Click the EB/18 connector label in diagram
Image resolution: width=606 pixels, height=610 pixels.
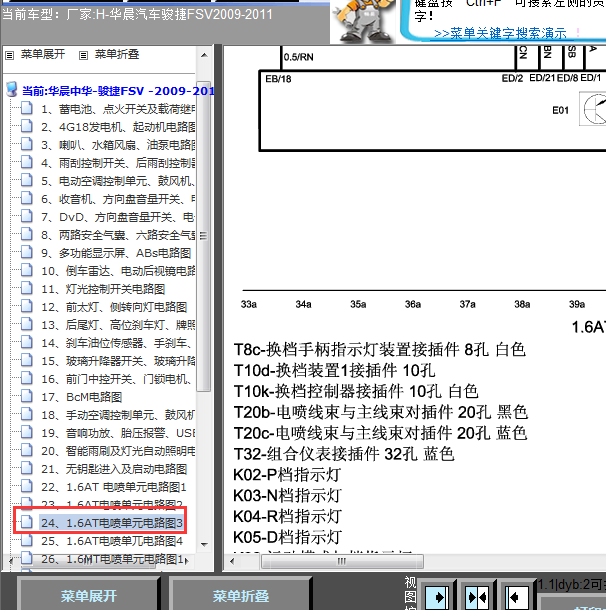click(278, 79)
